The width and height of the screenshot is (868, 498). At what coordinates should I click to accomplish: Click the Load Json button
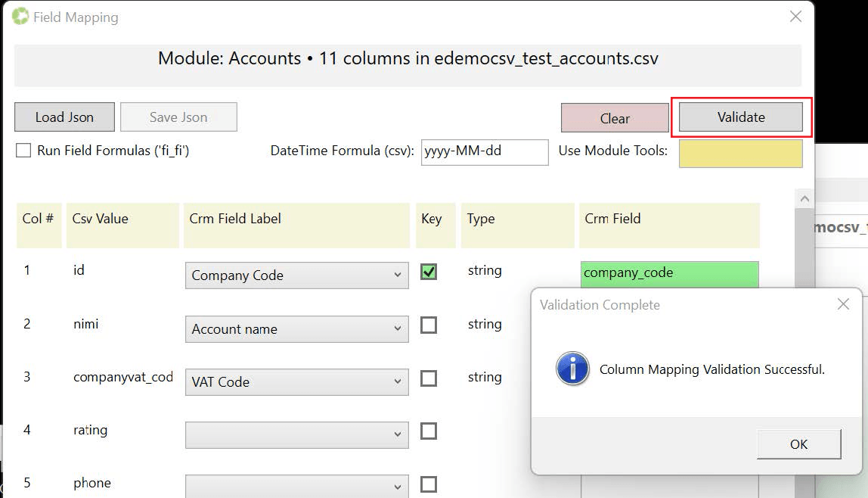[64, 117]
